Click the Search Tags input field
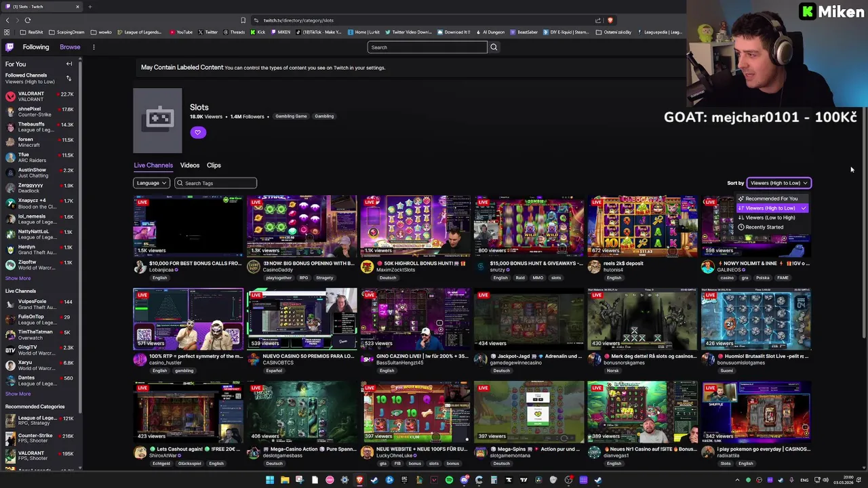The width and height of the screenshot is (868, 488). [x=216, y=183]
